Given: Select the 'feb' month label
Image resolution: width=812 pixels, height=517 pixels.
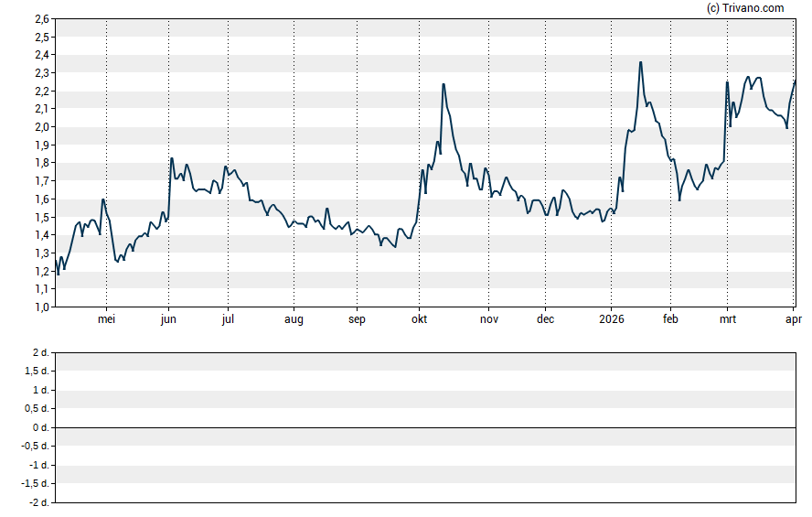Looking at the screenshot, I should click(670, 319).
